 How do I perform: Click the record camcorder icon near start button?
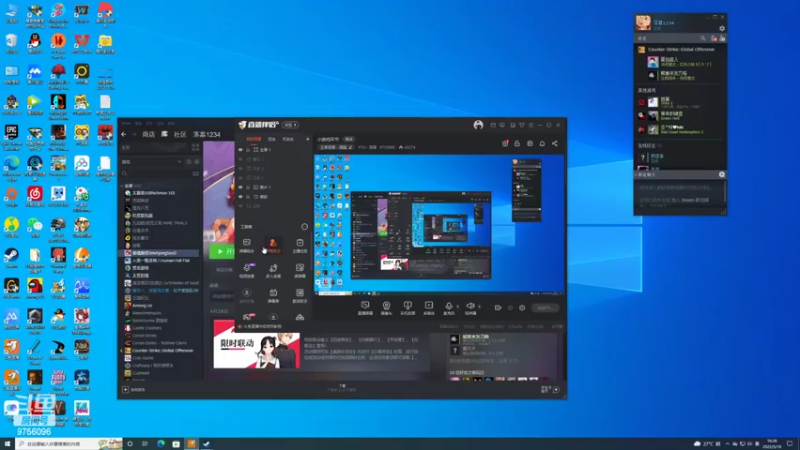click(498, 308)
